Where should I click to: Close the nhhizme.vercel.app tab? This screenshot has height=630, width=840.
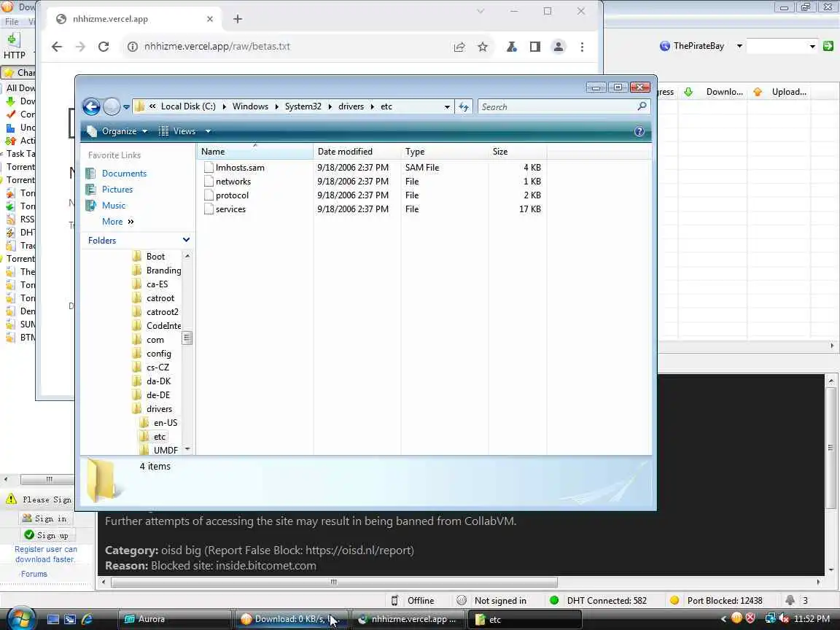(x=209, y=19)
